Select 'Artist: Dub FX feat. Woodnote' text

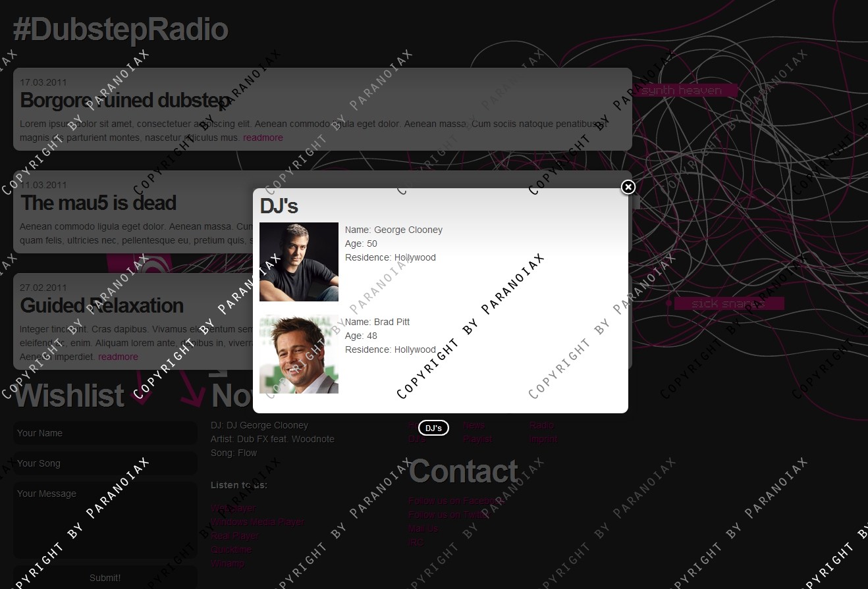click(x=273, y=439)
